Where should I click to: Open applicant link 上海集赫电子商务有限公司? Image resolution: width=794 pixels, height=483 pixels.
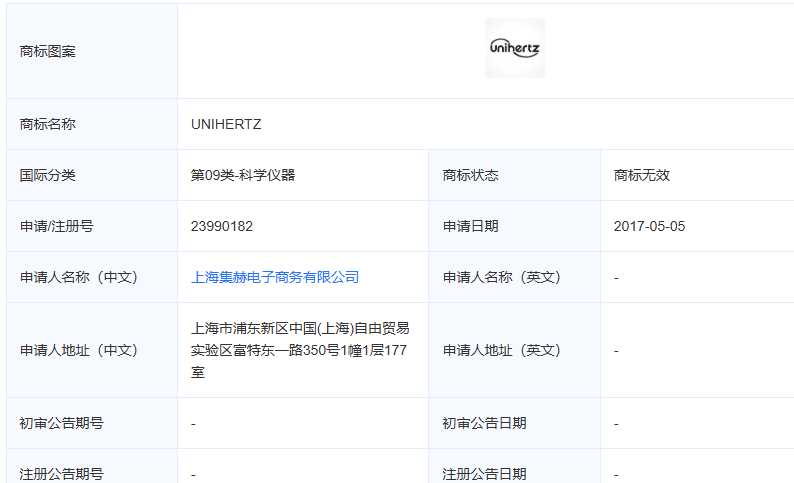click(275, 277)
